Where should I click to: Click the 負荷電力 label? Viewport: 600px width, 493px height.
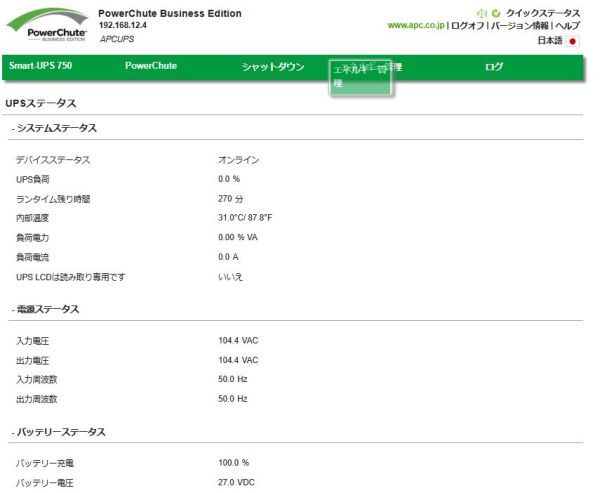click(x=33, y=238)
